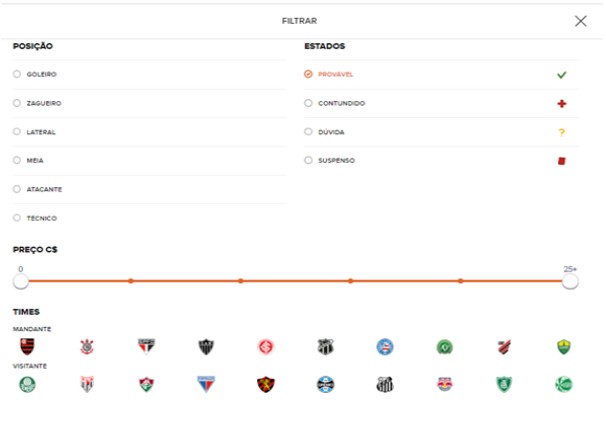The width and height of the screenshot is (606, 429).
Task: Choose the Técnico position option
Action: click(17, 217)
